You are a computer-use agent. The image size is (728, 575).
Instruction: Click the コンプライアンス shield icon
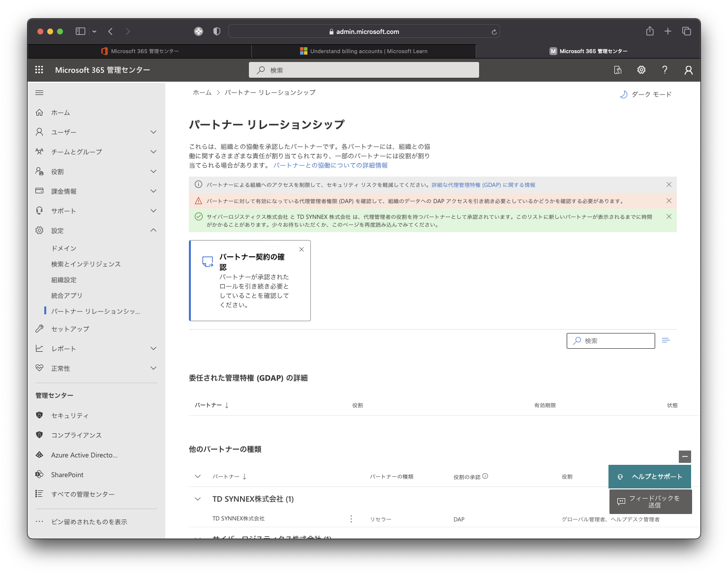pyautogui.click(x=39, y=435)
